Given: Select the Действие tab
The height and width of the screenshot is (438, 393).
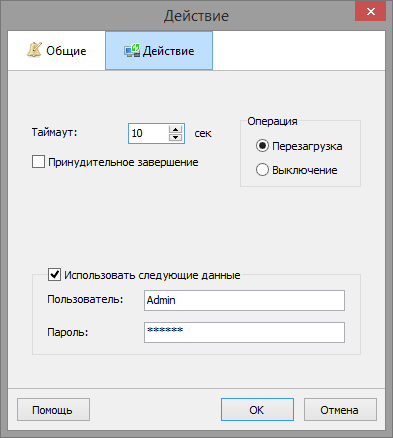Looking at the screenshot, I should pos(159,51).
